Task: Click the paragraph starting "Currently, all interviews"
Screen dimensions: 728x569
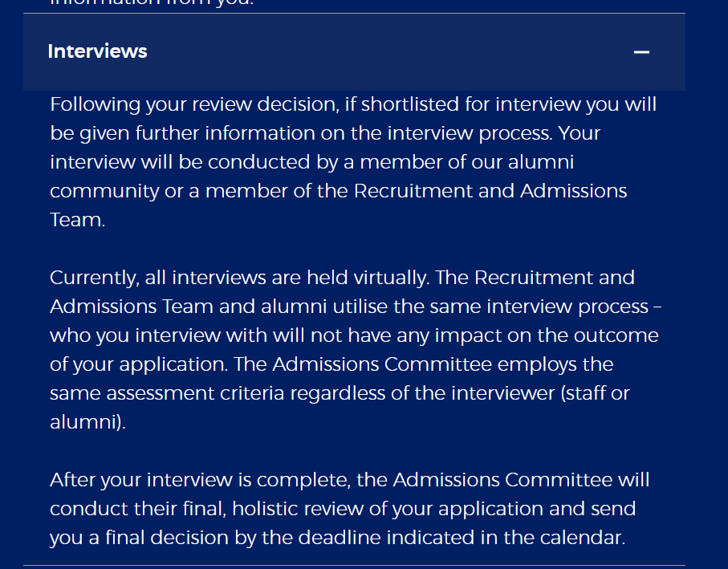Action: click(356, 349)
